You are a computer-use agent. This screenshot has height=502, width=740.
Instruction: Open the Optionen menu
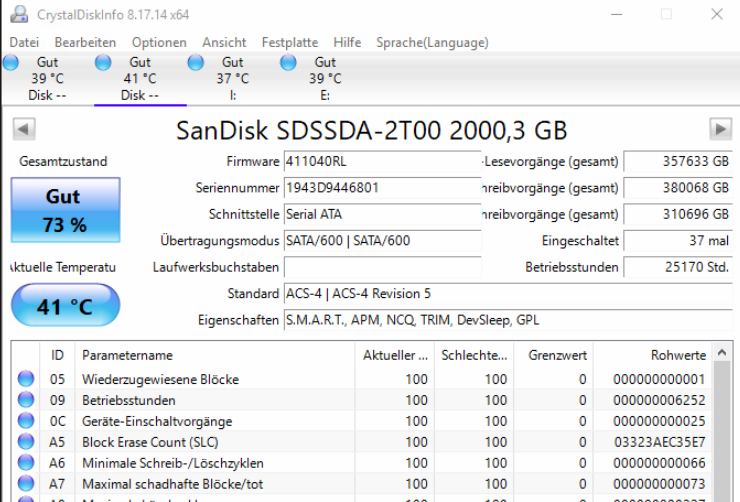pyautogui.click(x=159, y=42)
